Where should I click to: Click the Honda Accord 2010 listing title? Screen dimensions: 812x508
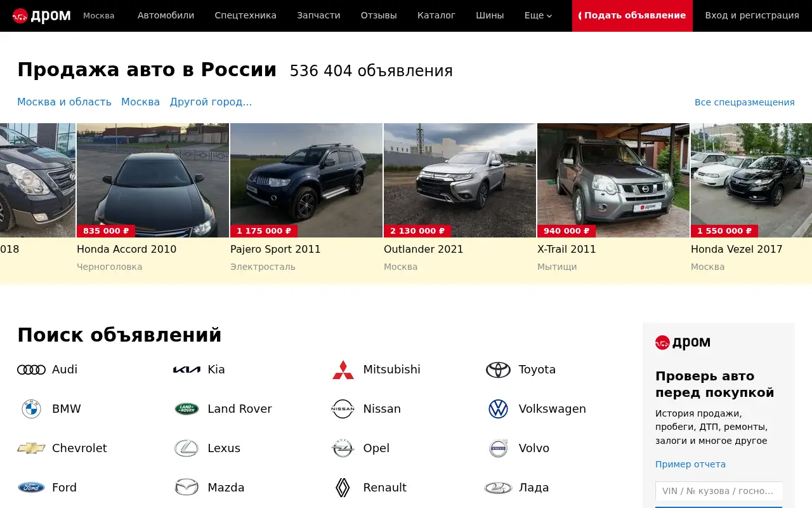click(127, 249)
